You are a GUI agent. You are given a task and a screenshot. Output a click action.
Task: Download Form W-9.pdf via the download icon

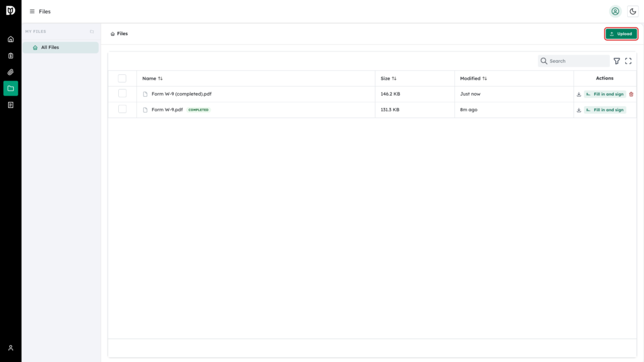579,110
